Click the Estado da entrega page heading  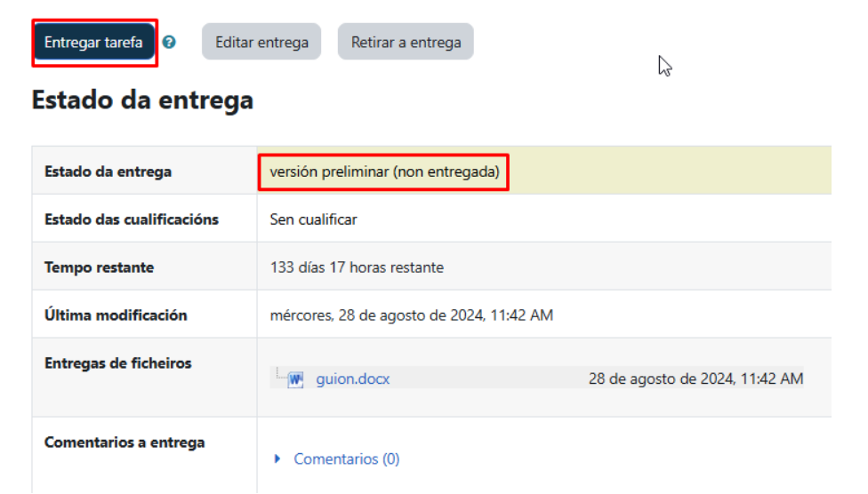(x=142, y=100)
